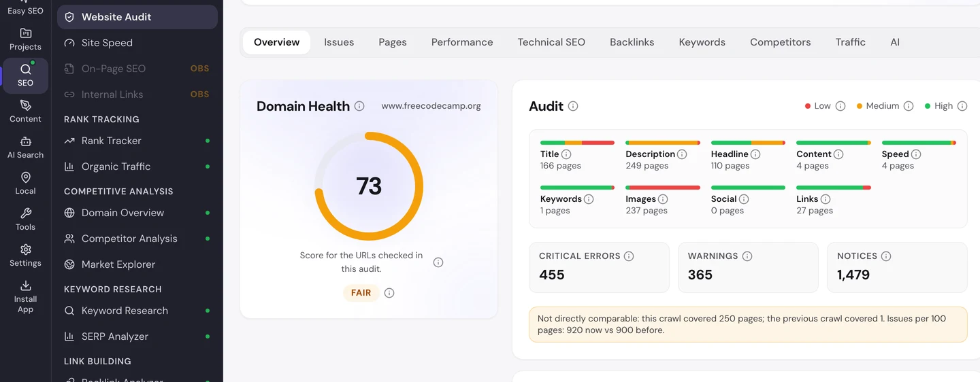Open the Internal Links menu item
Image resolution: width=980 pixels, height=382 pixels.
click(x=137, y=94)
